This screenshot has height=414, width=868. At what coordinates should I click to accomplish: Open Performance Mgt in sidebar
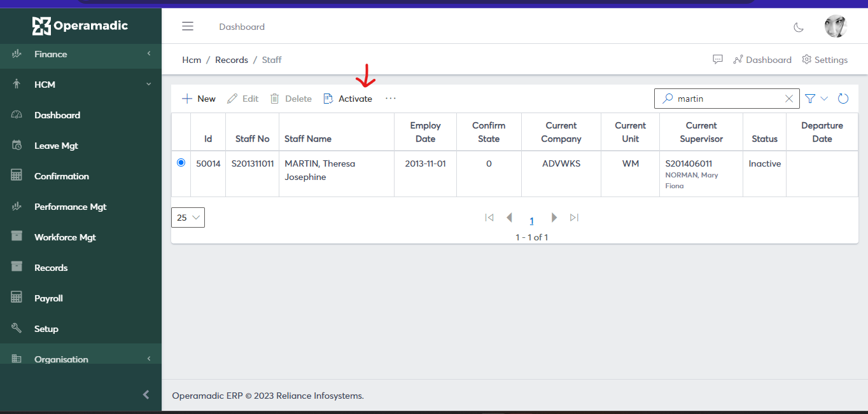[x=81, y=207]
